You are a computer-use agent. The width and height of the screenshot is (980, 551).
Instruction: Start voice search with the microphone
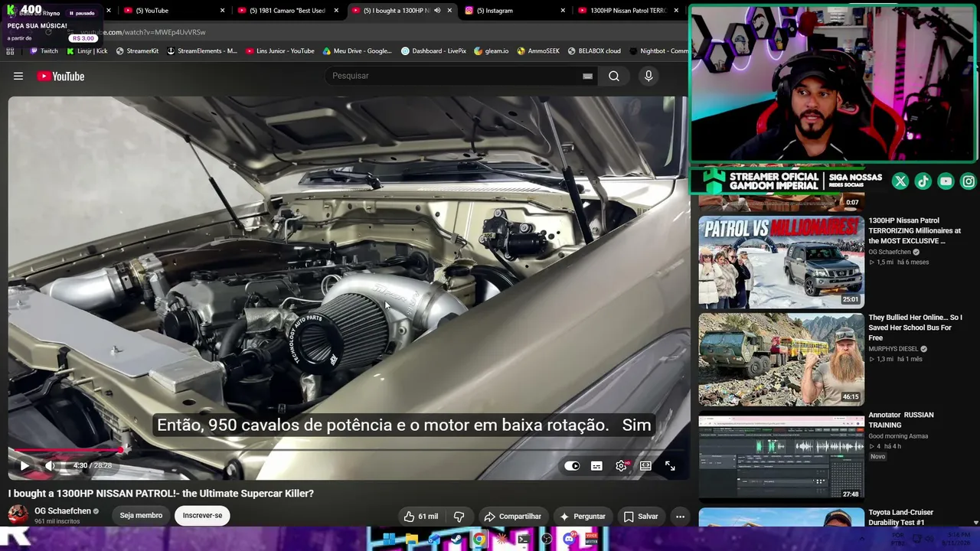tap(648, 76)
